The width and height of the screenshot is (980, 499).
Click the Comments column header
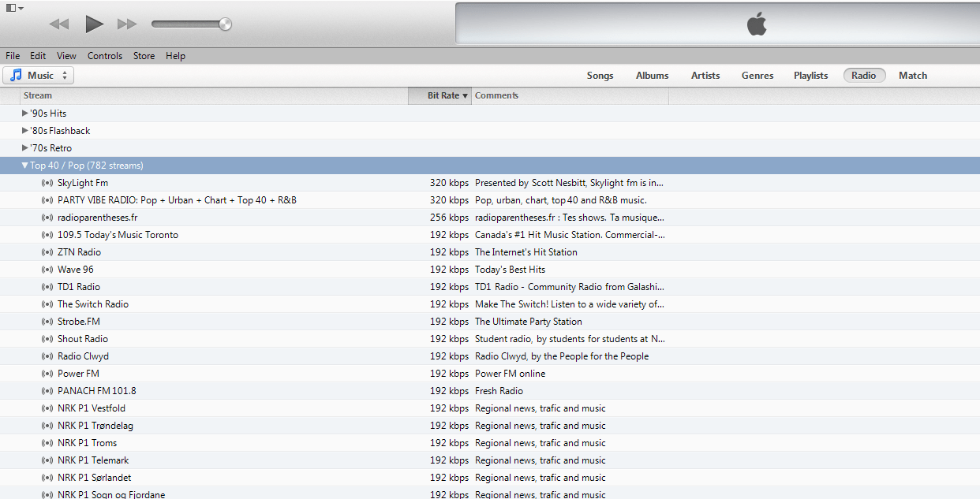tap(570, 95)
